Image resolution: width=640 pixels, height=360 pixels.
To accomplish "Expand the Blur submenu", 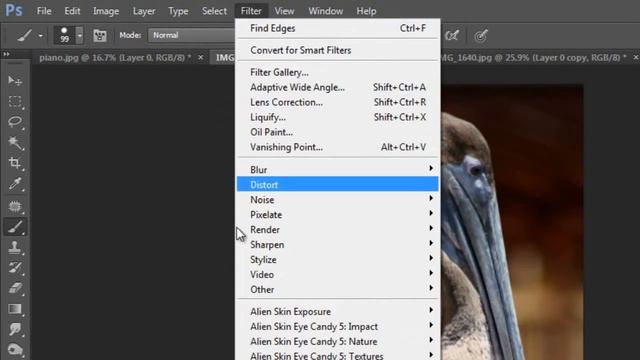I will [338, 169].
